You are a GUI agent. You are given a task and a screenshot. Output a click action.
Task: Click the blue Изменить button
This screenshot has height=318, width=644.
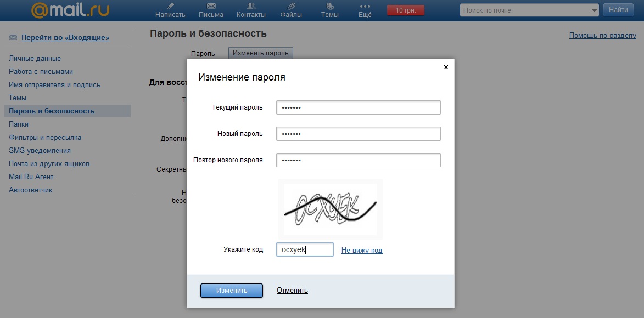point(232,291)
